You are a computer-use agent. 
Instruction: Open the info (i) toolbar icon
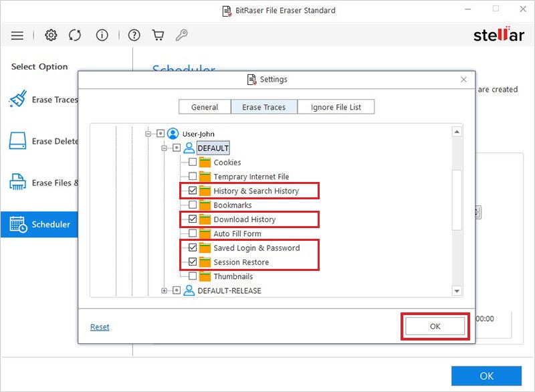(102, 35)
